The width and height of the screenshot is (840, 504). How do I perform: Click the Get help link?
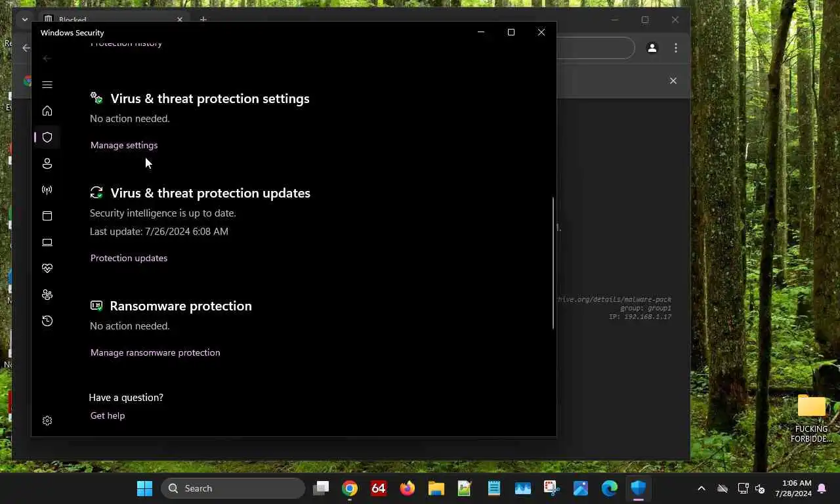[x=108, y=415]
